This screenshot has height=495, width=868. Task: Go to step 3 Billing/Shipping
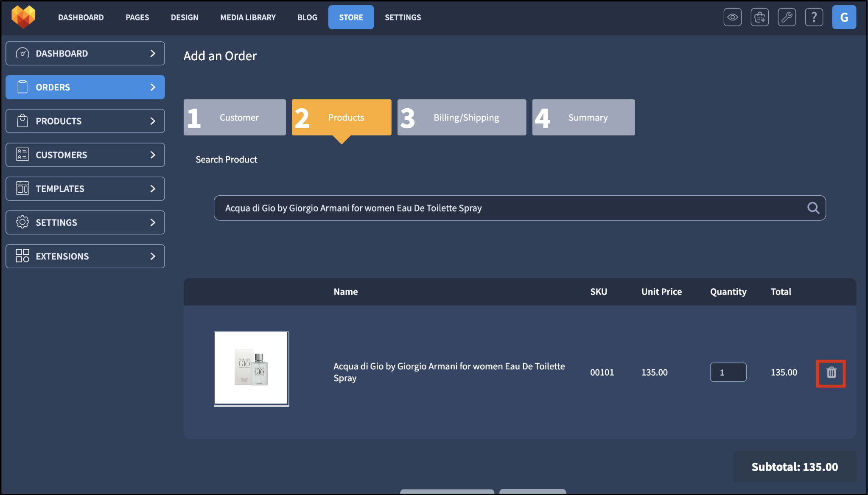point(462,118)
